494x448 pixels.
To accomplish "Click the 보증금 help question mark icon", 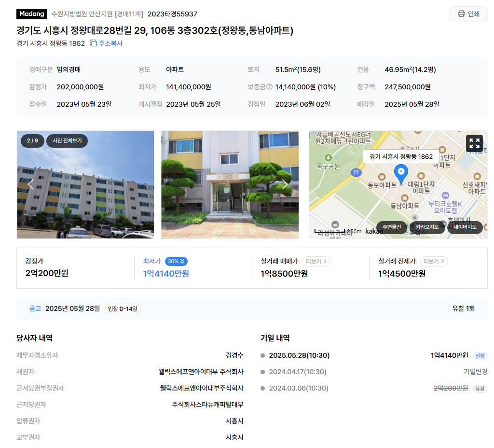I will coord(269,87).
